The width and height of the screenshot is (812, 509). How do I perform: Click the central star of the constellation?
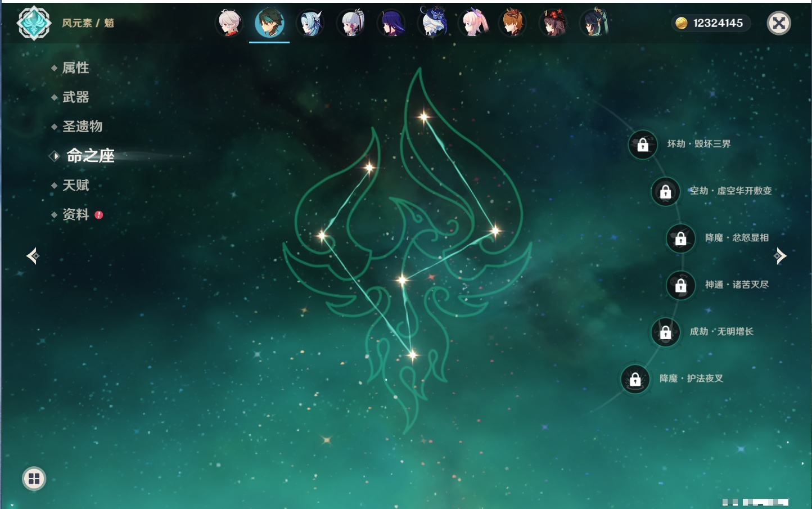402,280
